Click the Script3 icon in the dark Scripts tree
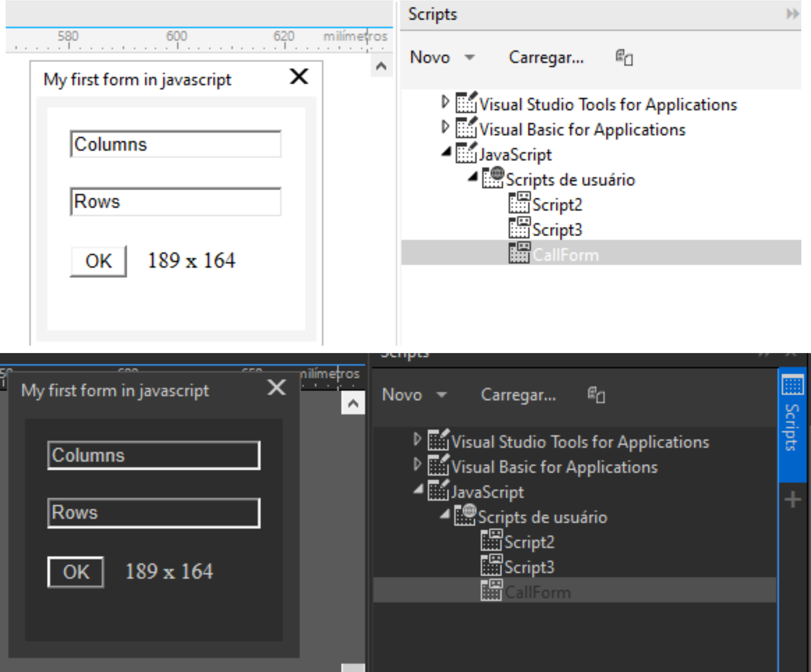Viewport: 811px width, 672px height. [491, 565]
